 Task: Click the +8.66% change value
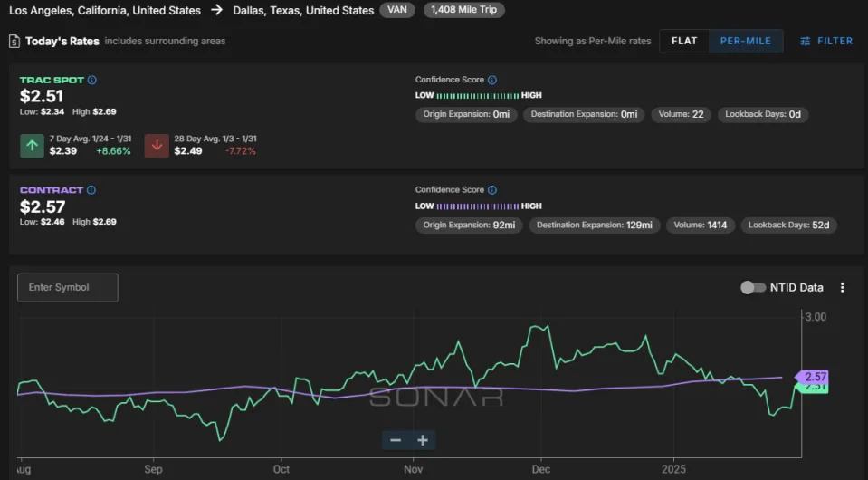[113, 151]
